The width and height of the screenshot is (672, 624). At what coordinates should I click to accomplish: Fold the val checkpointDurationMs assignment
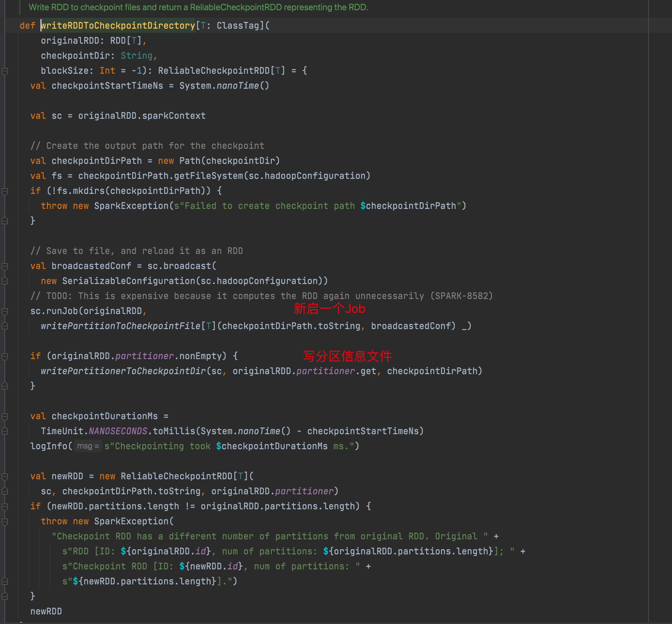tap(5, 416)
